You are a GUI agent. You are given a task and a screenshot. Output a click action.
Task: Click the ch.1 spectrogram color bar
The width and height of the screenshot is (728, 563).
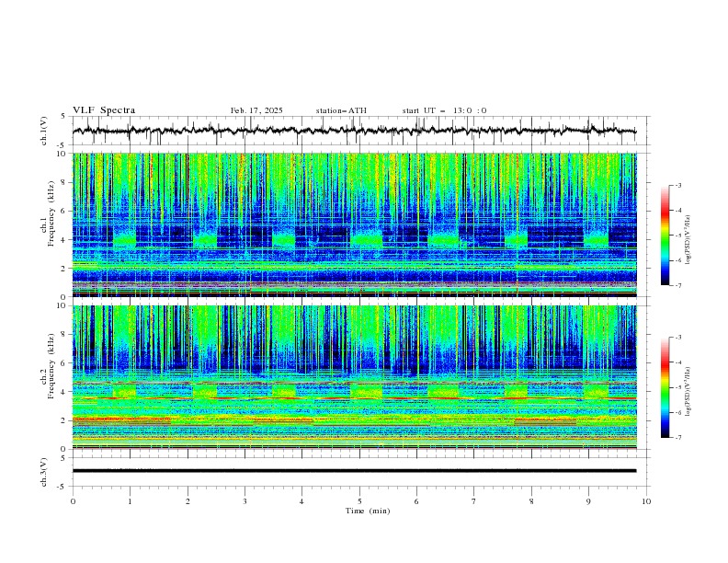point(665,236)
